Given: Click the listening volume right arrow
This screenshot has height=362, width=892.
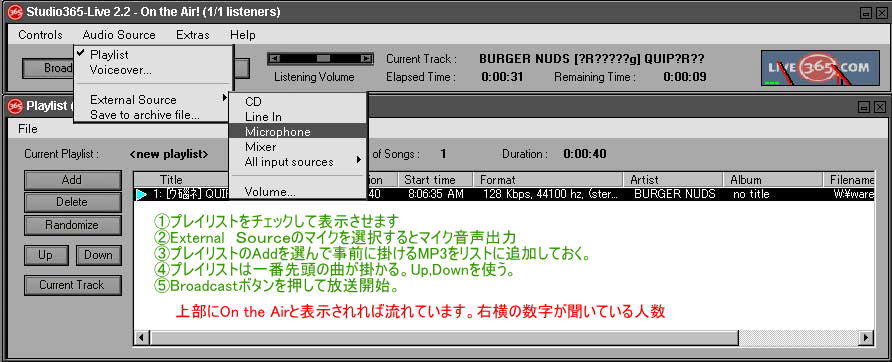Looking at the screenshot, I should (x=366, y=59).
